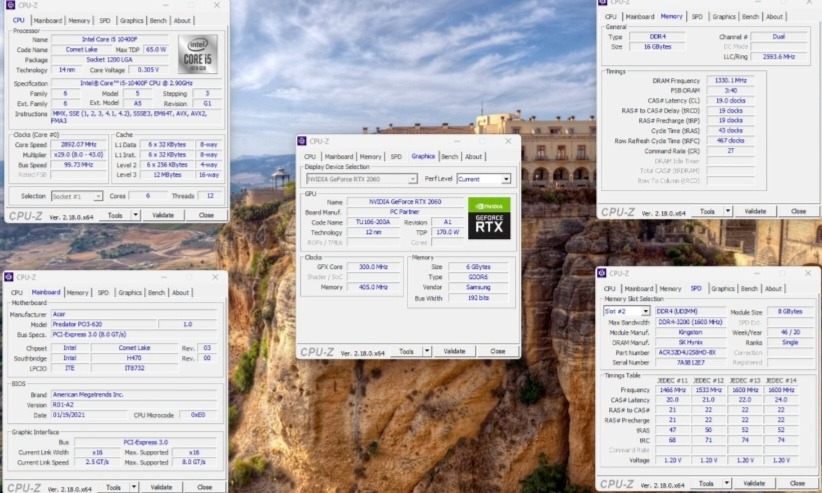Screen dimensions: 822x493
Task: Click Tools button in SPD window
Action: click(706, 483)
